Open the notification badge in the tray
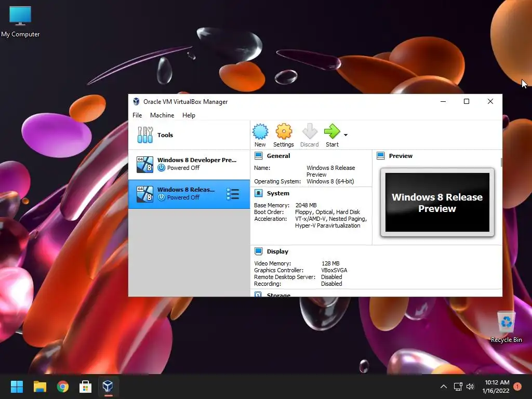This screenshot has height=399, width=532. [x=517, y=387]
